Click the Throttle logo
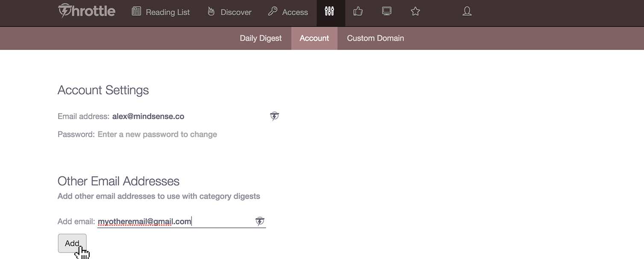The width and height of the screenshot is (644, 259). pos(87,11)
